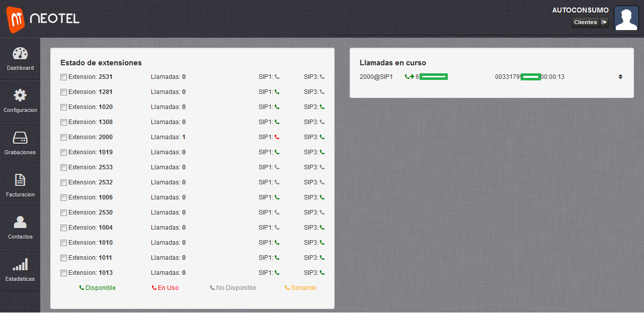Open Grabaciones drive icon

click(20, 138)
